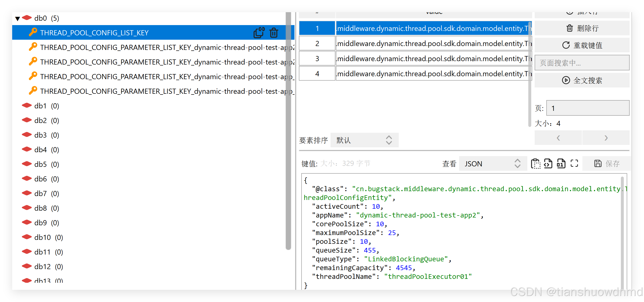
Task: Copy the THREAD_POOL_CONFIG_LIST_KEY key name
Action: coord(259,32)
